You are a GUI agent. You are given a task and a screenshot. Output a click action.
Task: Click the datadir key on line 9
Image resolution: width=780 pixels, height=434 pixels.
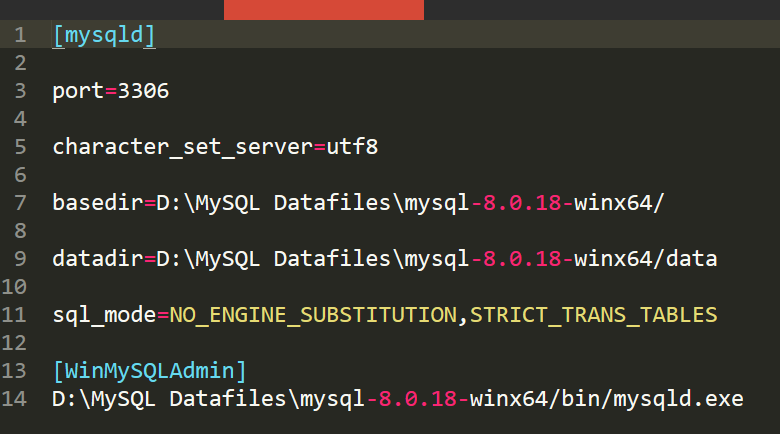click(x=98, y=258)
